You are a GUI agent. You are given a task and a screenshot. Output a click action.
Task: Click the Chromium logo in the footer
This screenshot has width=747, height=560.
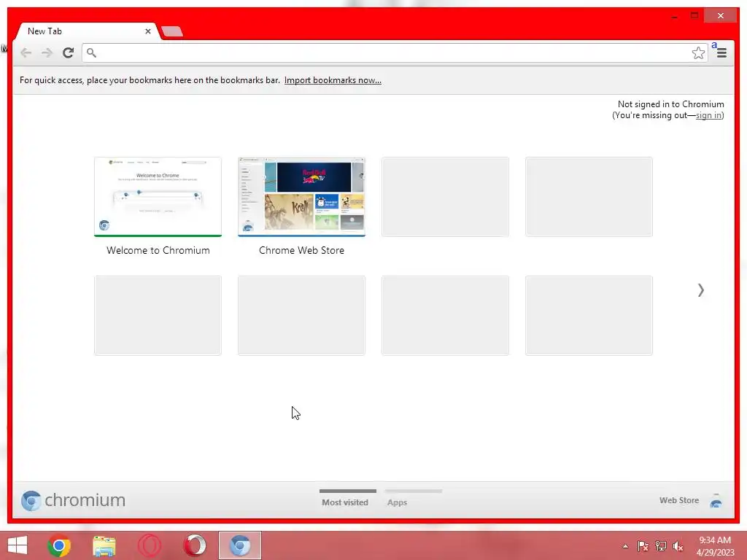click(73, 500)
